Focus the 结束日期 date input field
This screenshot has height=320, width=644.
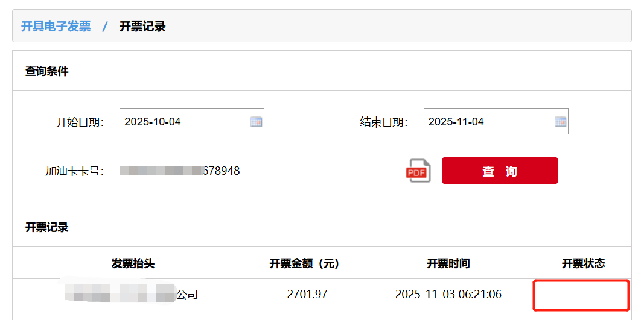click(x=488, y=122)
